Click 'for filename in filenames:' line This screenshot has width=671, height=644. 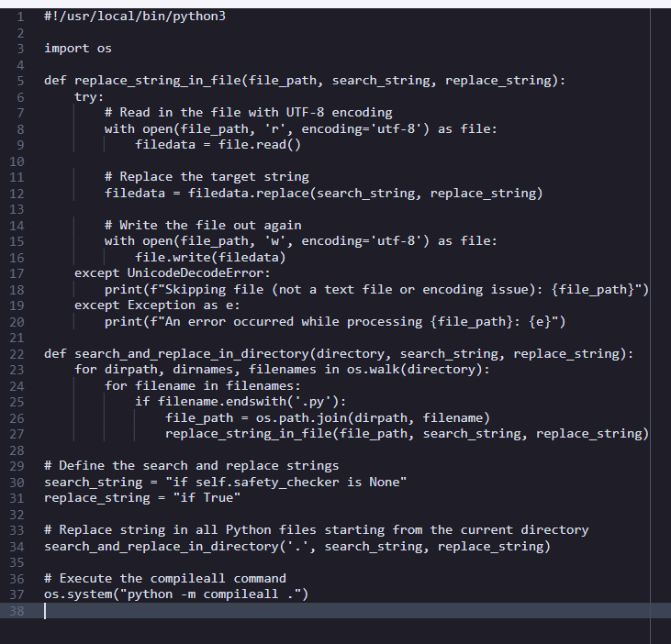coord(203,385)
